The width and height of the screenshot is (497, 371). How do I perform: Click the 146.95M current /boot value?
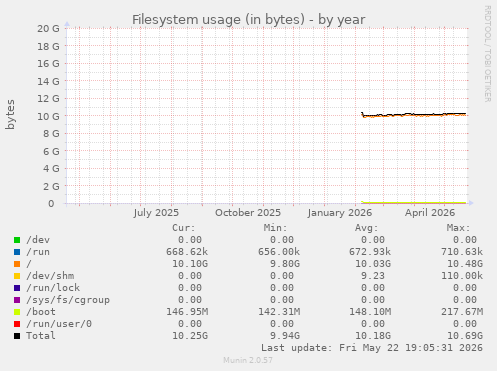(x=187, y=312)
